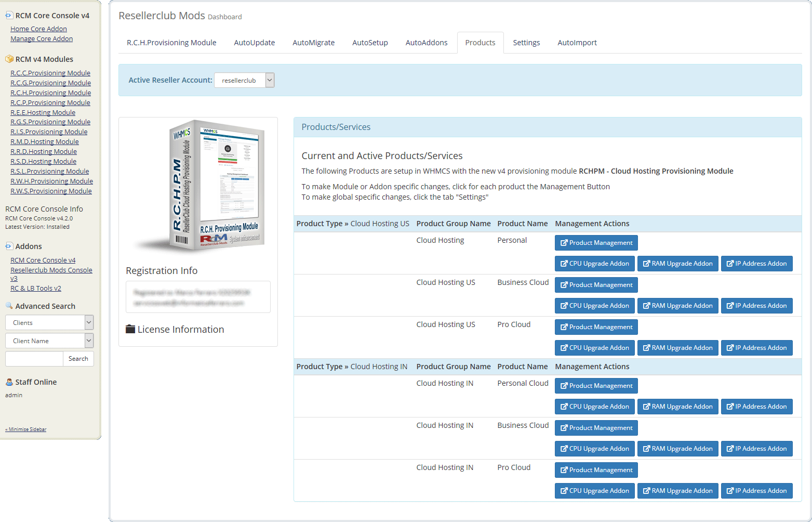Screen dimensions: 812x522
Task: Switch to the AutoImport tab
Action: tap(577, 43)
